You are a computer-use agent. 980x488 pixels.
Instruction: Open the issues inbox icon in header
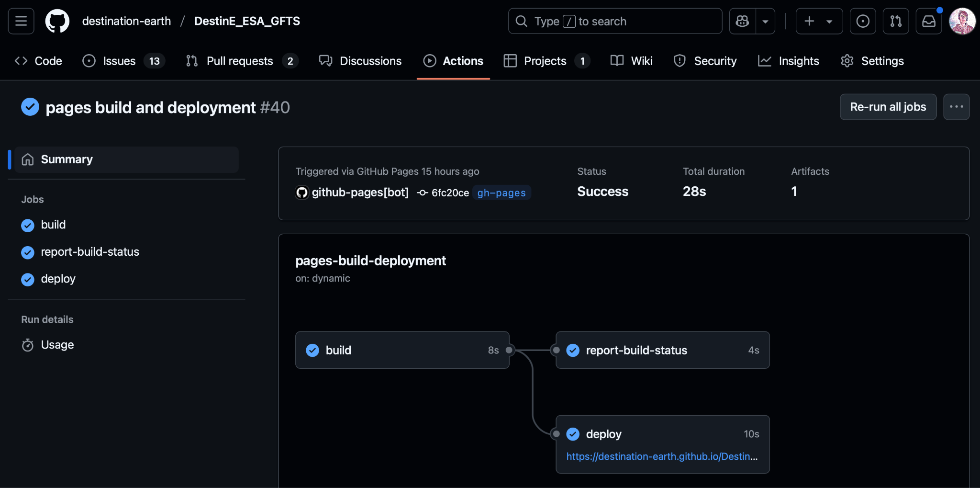[x=862, y=21]
